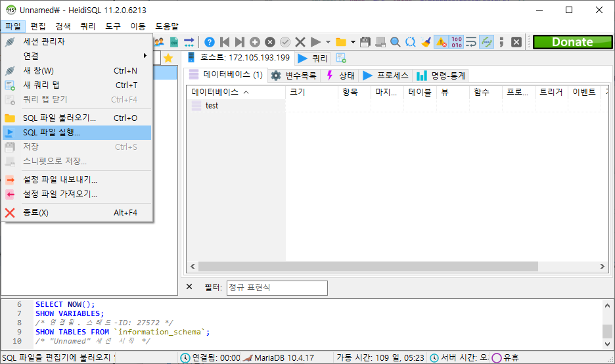
Task: Open the 상태 tab
Action: tap(340, 76)
